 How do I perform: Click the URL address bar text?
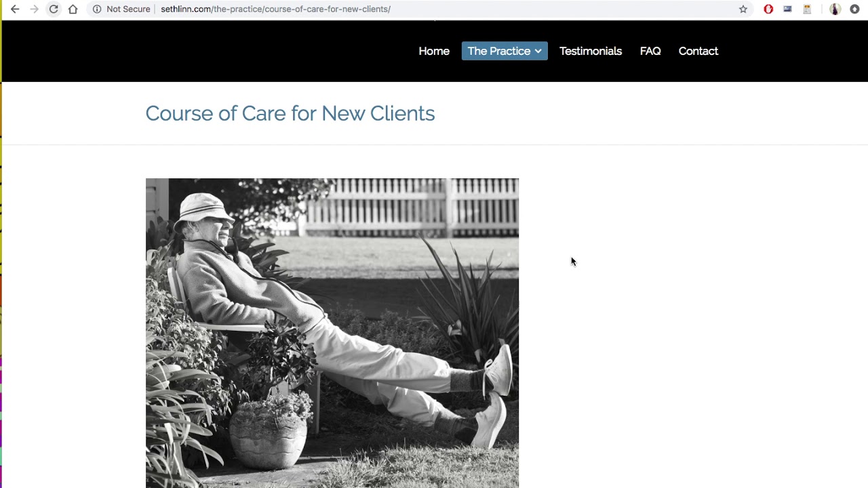pyautogui.click(x=275, y=9)
